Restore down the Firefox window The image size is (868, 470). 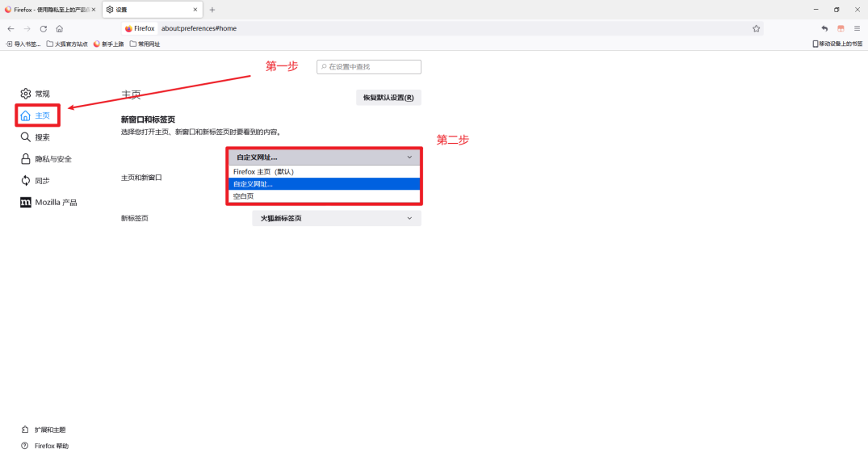tap(837, 10)
